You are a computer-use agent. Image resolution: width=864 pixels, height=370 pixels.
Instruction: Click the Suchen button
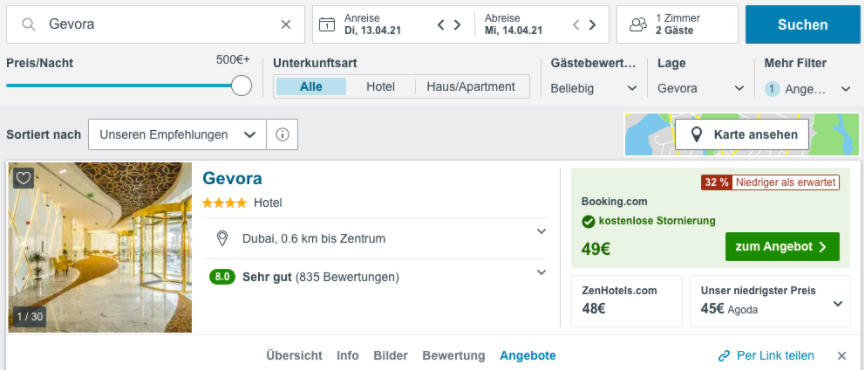point(802,24)
